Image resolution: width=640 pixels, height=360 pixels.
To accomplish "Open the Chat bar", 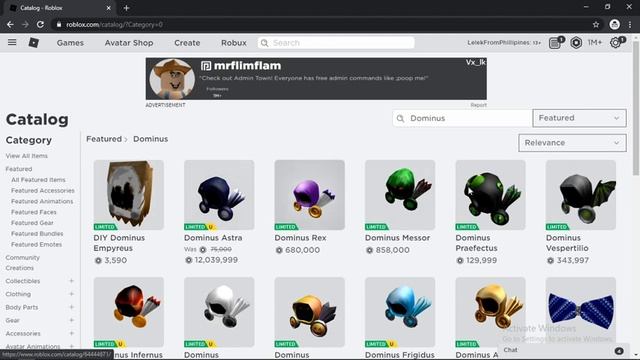I will pyautogui.click(x=563, y=350).
